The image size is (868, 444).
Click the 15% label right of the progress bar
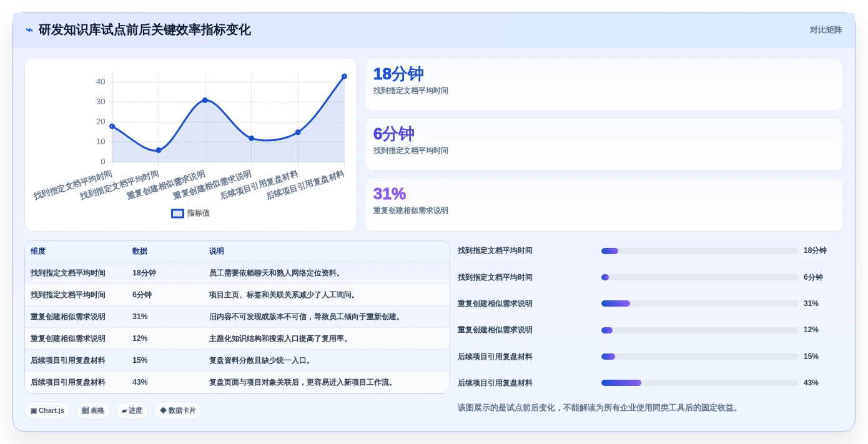(811, 357)
